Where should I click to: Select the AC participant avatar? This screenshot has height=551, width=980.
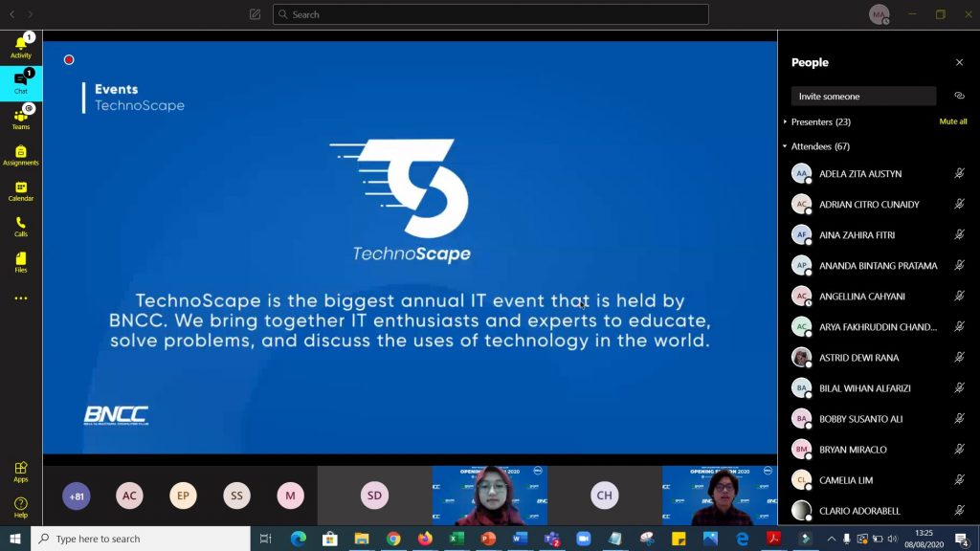coord(129,496)
